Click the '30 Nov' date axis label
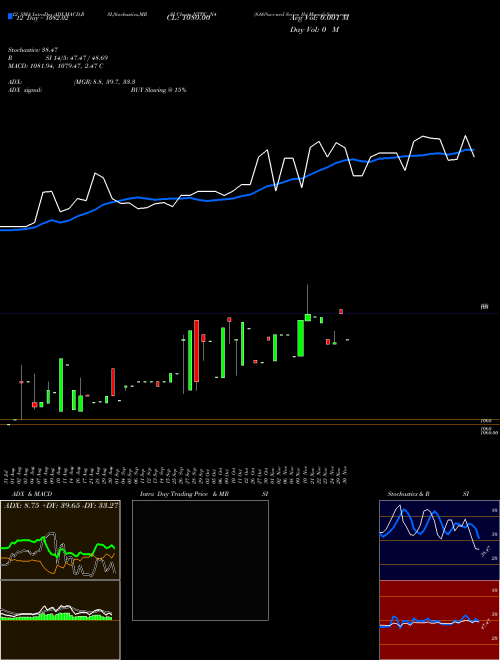500x660 pixels. (345, 475)
